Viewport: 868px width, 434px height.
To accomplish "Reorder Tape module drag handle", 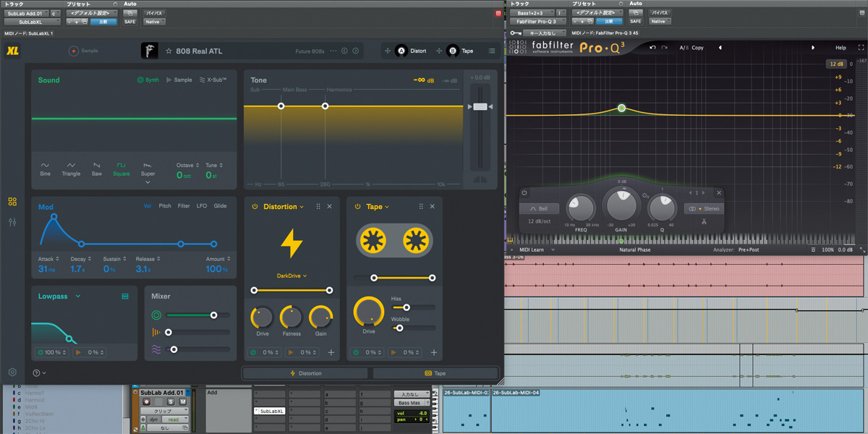I will (421, 207).
